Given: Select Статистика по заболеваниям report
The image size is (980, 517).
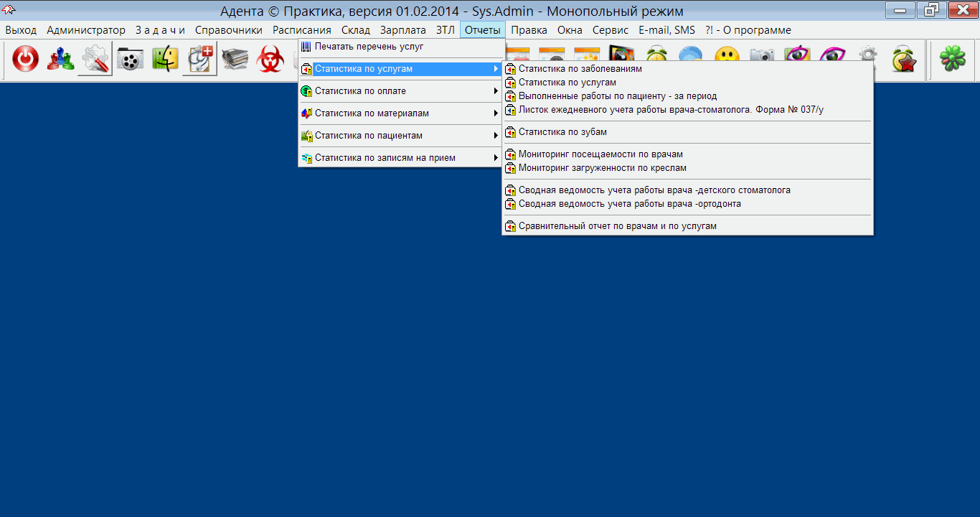Looking at the screenshot, I should coord(580,69).
